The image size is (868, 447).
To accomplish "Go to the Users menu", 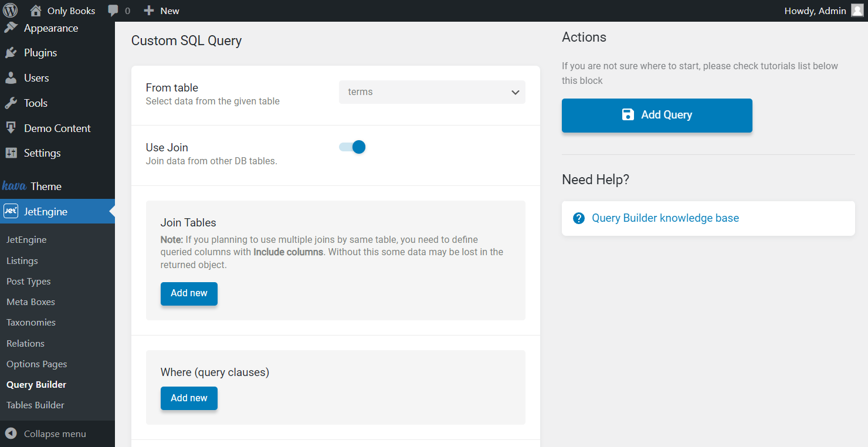I will (36, 78).
